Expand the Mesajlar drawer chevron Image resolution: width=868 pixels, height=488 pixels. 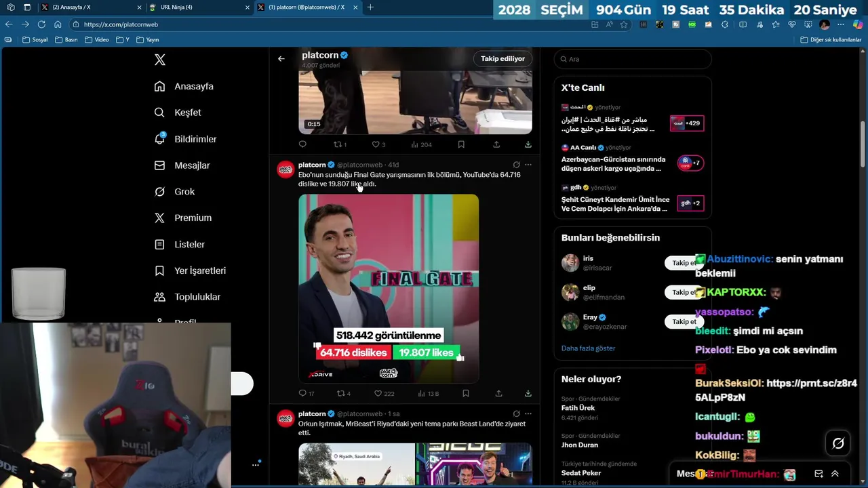pyautogui.click(x=835, y=474)
